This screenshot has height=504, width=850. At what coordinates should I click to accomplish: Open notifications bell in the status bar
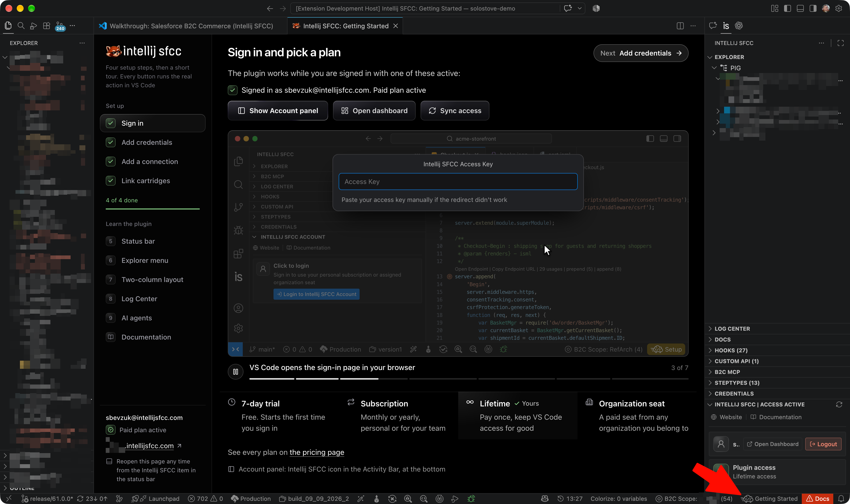[x=841, y=499]
